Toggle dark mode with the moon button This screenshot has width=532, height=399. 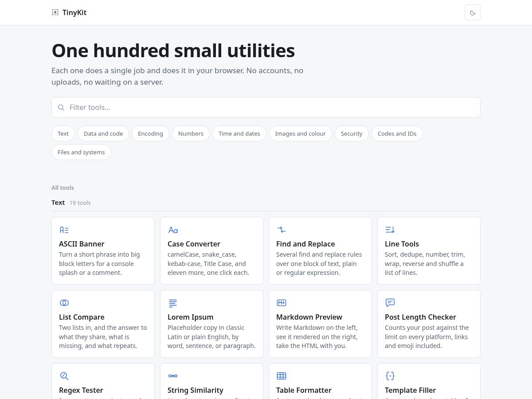click(x=473, y=12)
